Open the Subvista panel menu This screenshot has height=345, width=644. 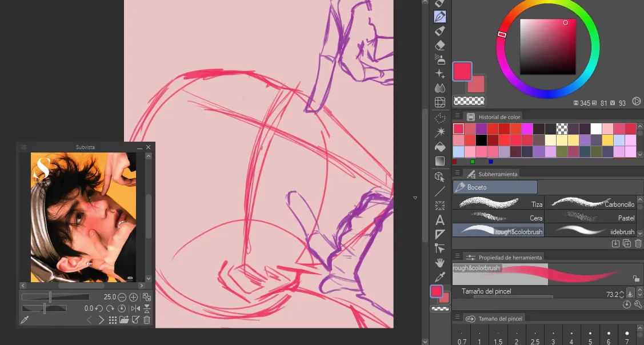23,147
